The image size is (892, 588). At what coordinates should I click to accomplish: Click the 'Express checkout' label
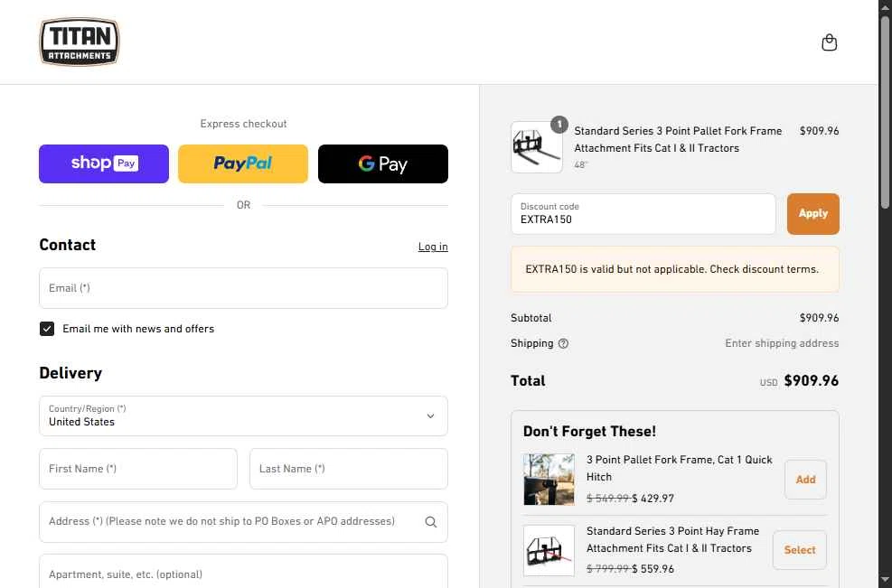[243, 124]
